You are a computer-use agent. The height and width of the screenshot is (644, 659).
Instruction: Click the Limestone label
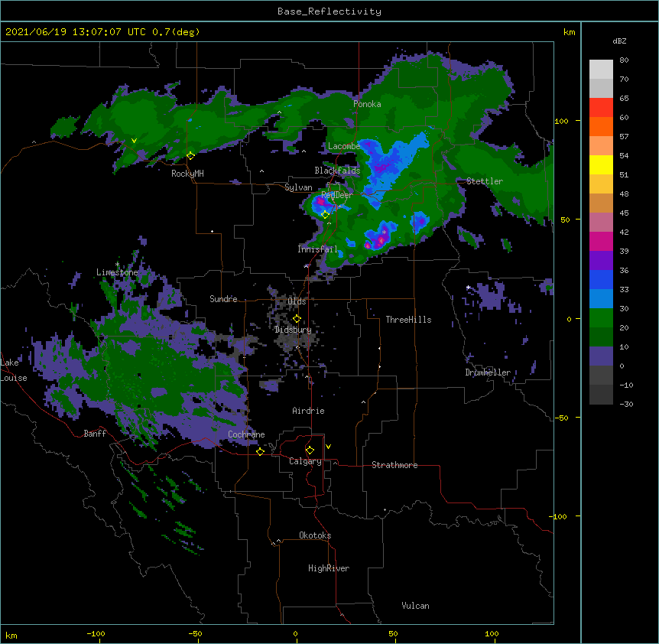pos(117,272)
